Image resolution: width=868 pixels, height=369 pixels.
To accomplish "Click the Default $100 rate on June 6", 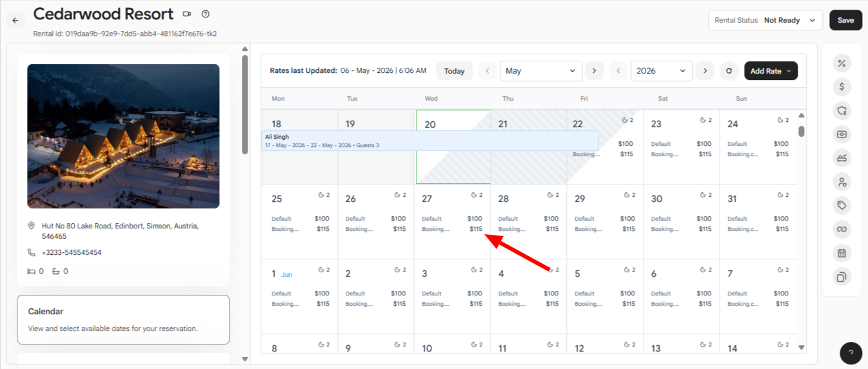I will [682, 294].
